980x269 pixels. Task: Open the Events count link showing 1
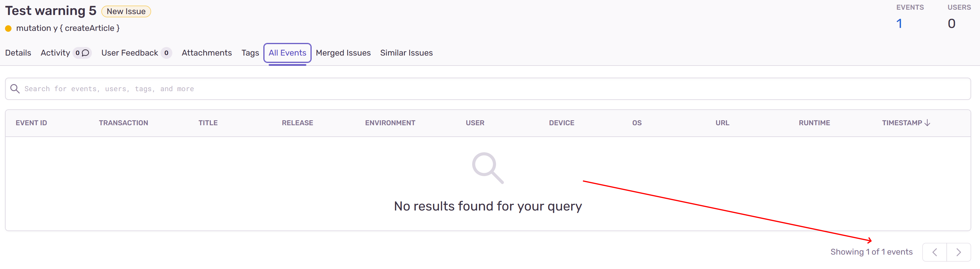(x=899, y=23)
